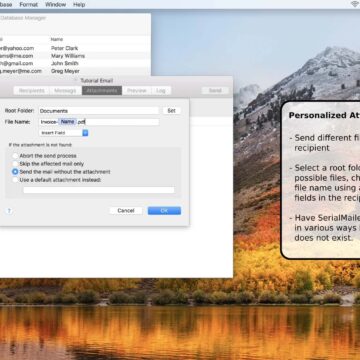The height and width of the screenshot is (360, 360).
Task: Open the Log tab
Action: [x=161, y=90]
